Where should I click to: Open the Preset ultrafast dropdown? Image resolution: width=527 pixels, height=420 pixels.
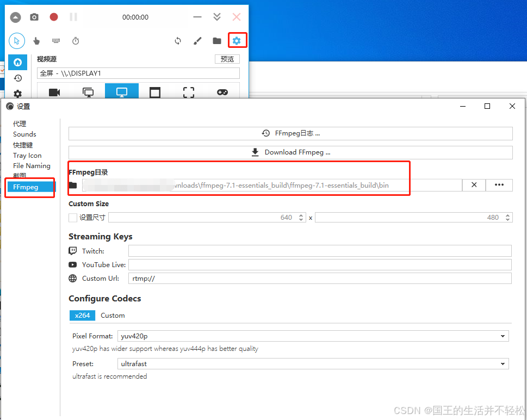(x=313, y=364)
